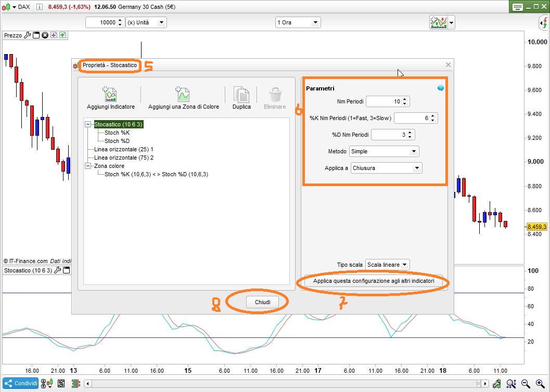Screen dimensions: 550x392
Task: Select Stoch %K <> Stoch %D zone item
Action: pos(156,175)
